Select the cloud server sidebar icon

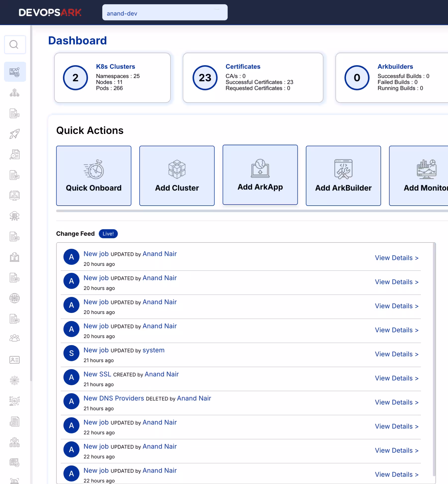pyautogui.click(x=14, y=216)
